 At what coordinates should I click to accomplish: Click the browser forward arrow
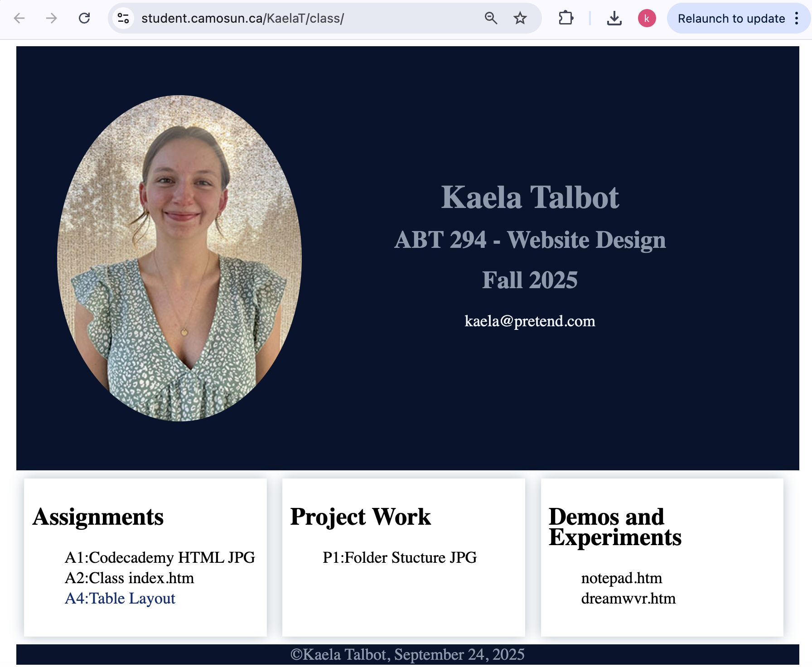pyautogui.click(x=52, y=18)
